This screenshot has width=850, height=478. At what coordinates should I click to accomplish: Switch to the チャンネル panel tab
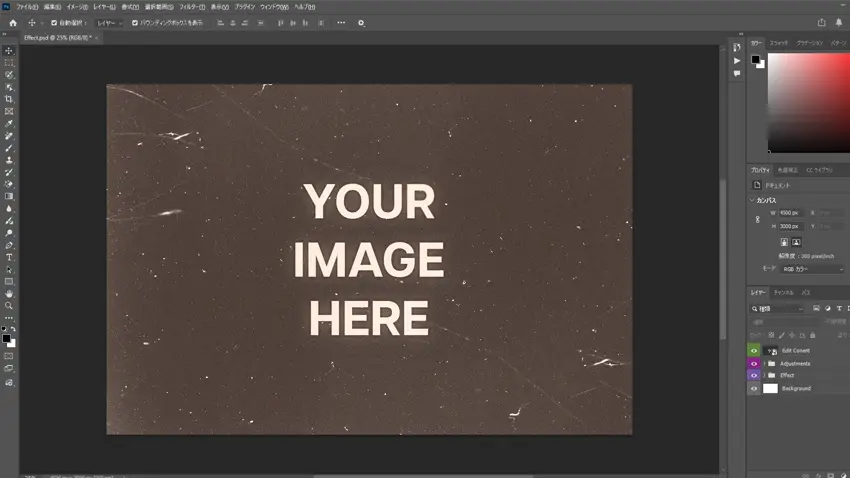click(x=784, y=293)
